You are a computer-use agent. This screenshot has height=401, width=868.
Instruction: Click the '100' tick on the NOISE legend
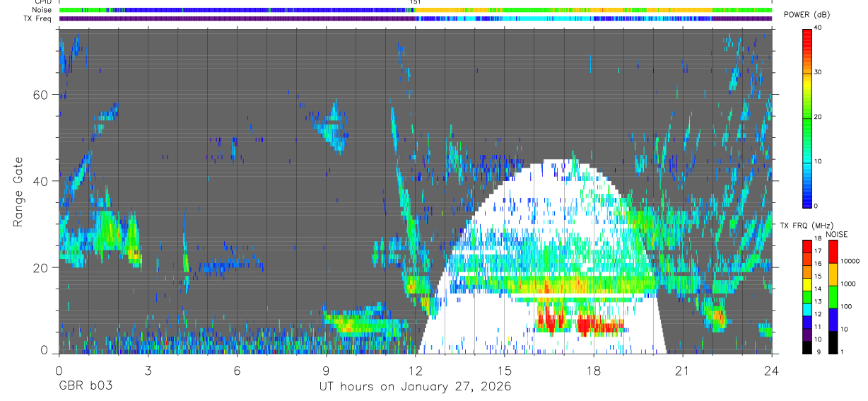(846, 306)
